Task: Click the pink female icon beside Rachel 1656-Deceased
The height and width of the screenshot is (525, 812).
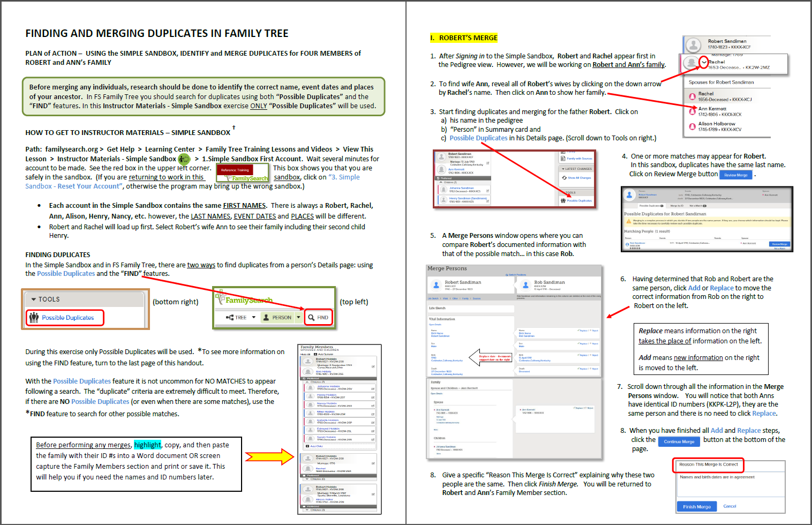Action: pos(692,96)
